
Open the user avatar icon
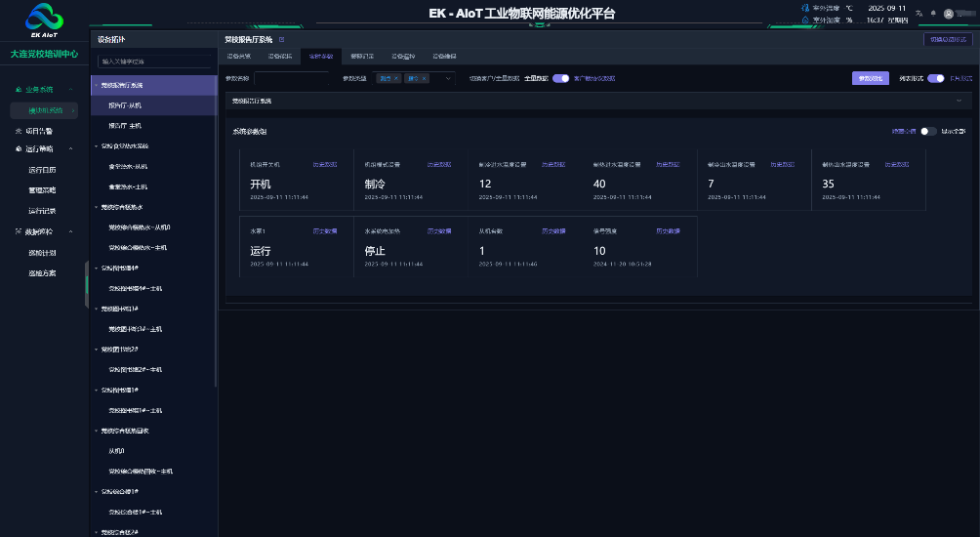(948, 13)
